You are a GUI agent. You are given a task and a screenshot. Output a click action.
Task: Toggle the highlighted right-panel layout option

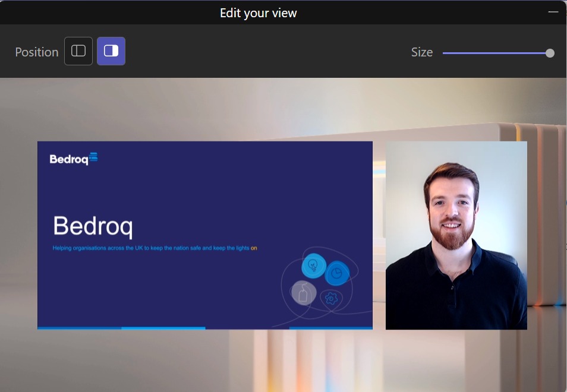coord(111,50)
